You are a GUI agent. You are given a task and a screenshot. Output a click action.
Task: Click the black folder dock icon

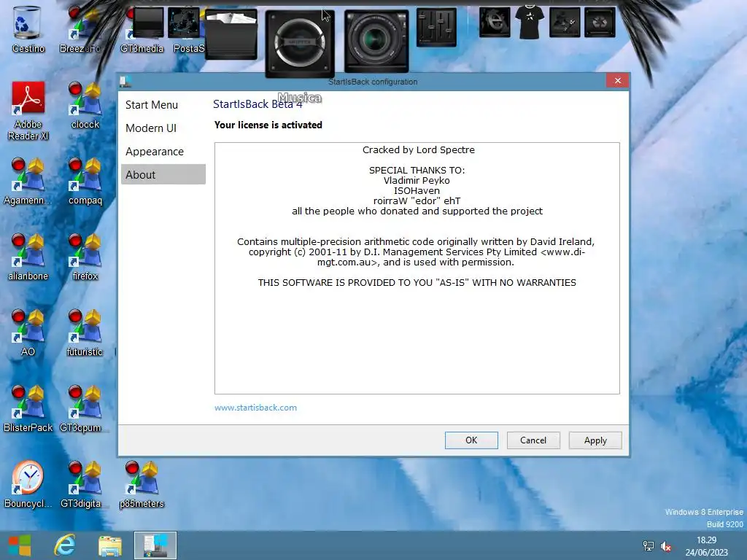(x=231, y=35)
